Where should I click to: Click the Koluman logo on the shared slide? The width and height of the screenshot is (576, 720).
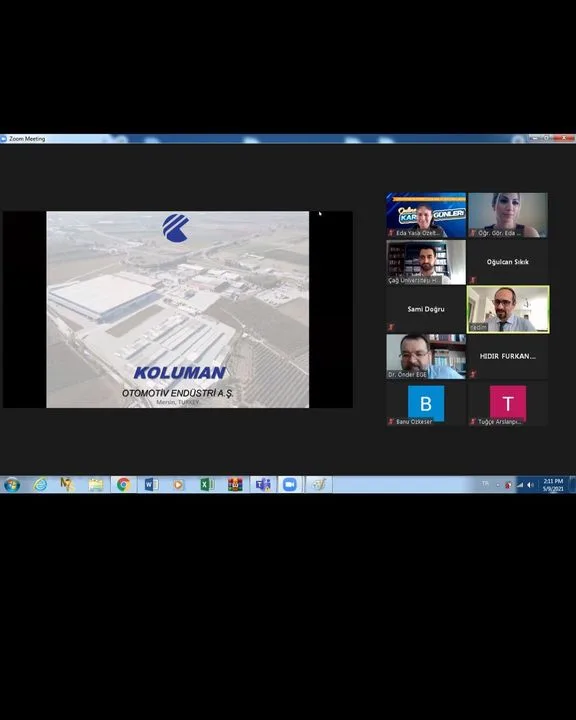tap(175, 228)
